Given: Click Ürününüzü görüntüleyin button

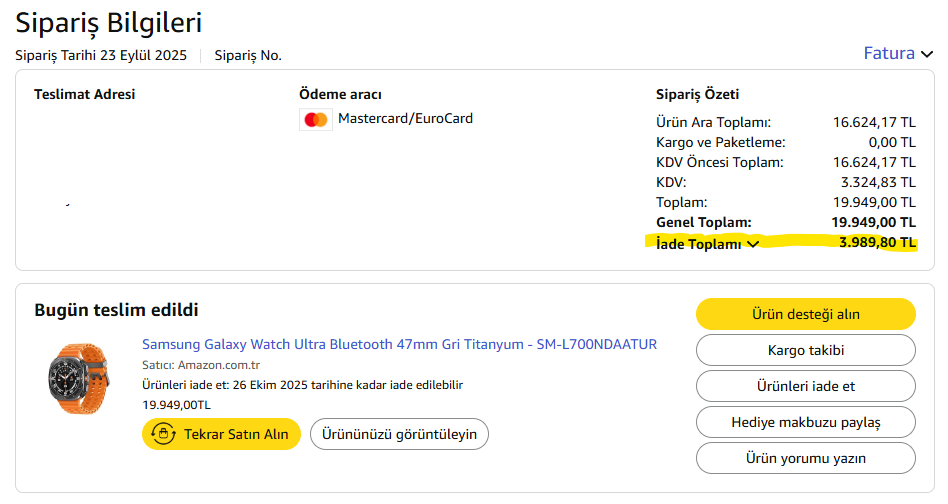Looking at the screenshot, I should 399,434.
